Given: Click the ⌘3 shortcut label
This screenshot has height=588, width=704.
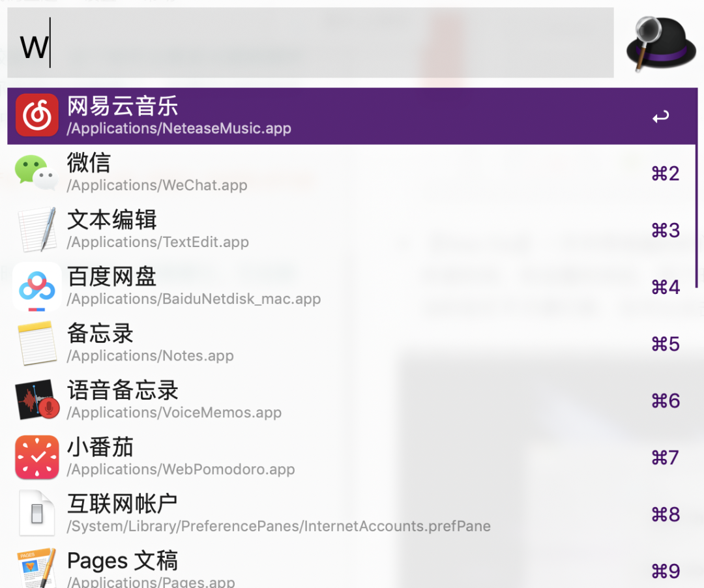Looking at the screenshot, I should point(666,231).
